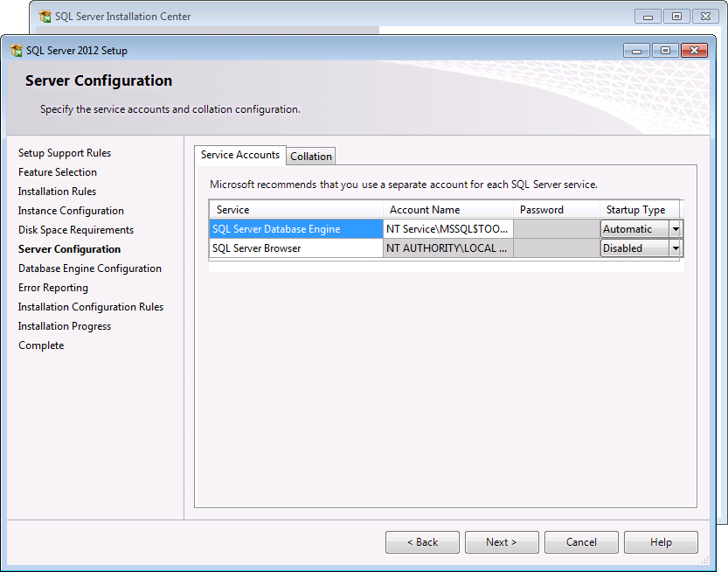Viewport: 728px width, 572px height.
Task: Maximize the SQL Server 2012 Setup window
Action: pyautogui.click(x=665, y=50)
